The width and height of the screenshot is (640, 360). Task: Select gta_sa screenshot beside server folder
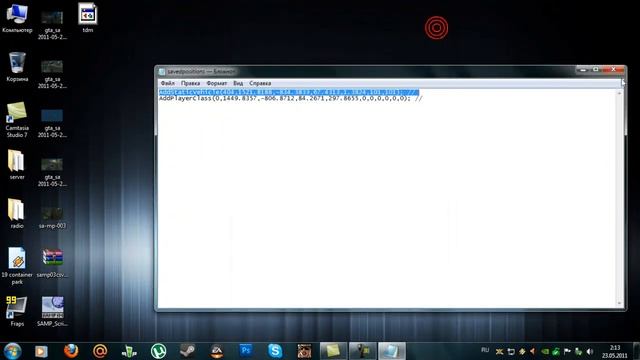52,172
